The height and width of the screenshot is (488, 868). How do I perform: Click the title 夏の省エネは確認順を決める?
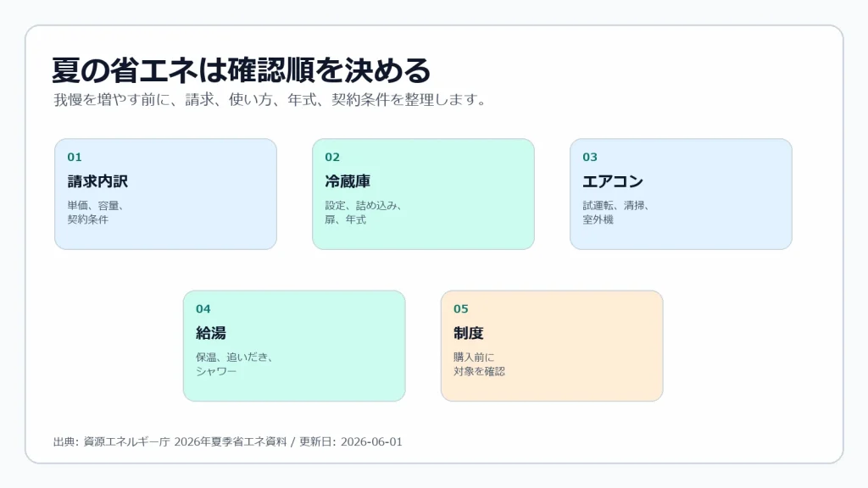click(242, 70)
